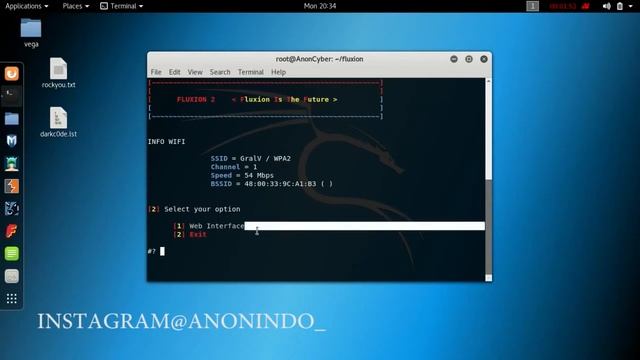This screenshot has width=640, height=360.
Task: Click the 'Web Interface' option text
Action: (216, 226)
